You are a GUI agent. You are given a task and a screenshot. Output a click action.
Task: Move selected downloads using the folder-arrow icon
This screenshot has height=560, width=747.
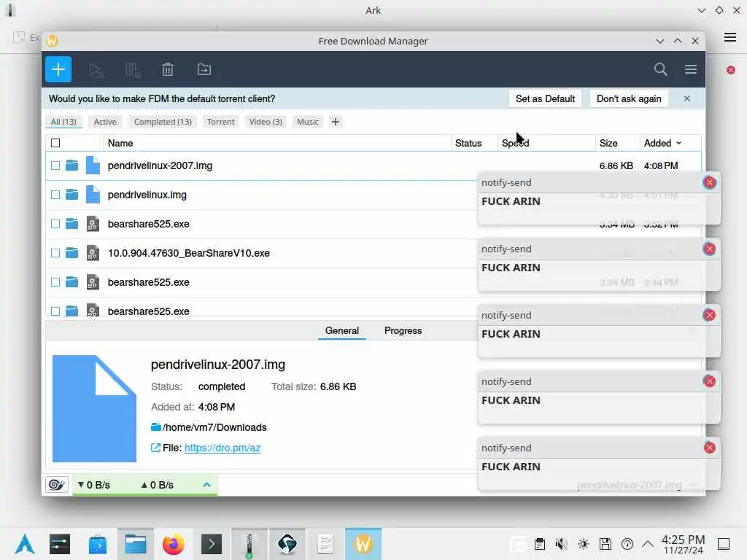[x=204, y=69]
